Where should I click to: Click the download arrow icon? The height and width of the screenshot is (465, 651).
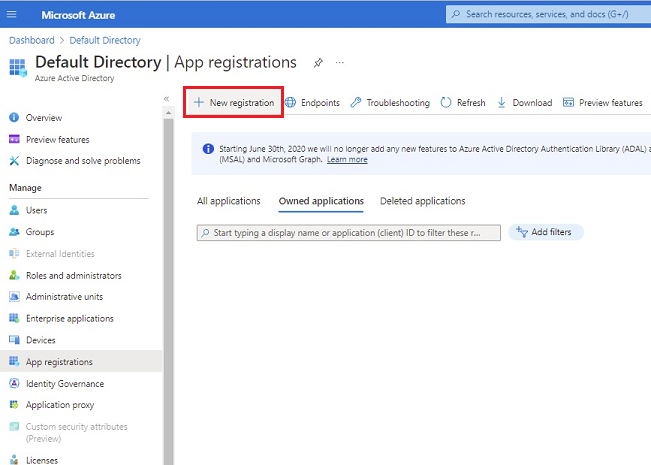(502, 103)
